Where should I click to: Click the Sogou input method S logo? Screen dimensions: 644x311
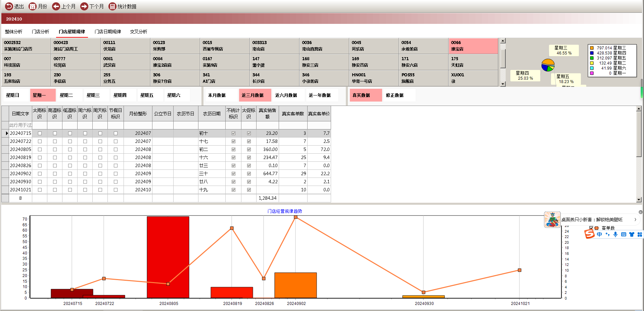(589, 234)
